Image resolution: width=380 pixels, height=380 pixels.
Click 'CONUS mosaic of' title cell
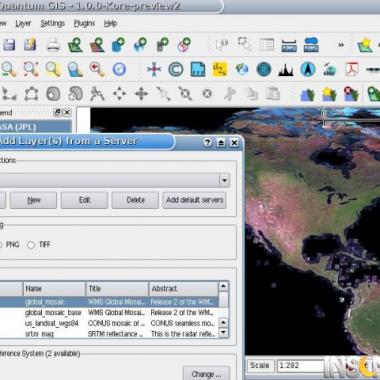pos(116,323)
